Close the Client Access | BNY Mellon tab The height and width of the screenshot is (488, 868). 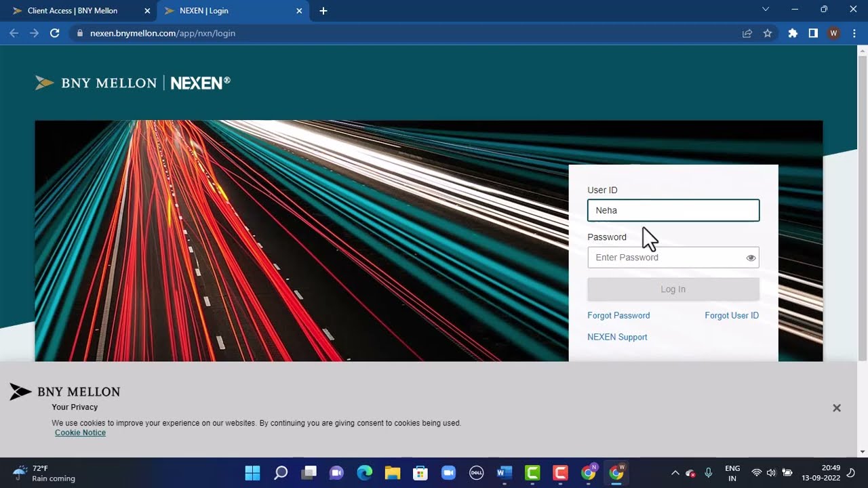147,11
